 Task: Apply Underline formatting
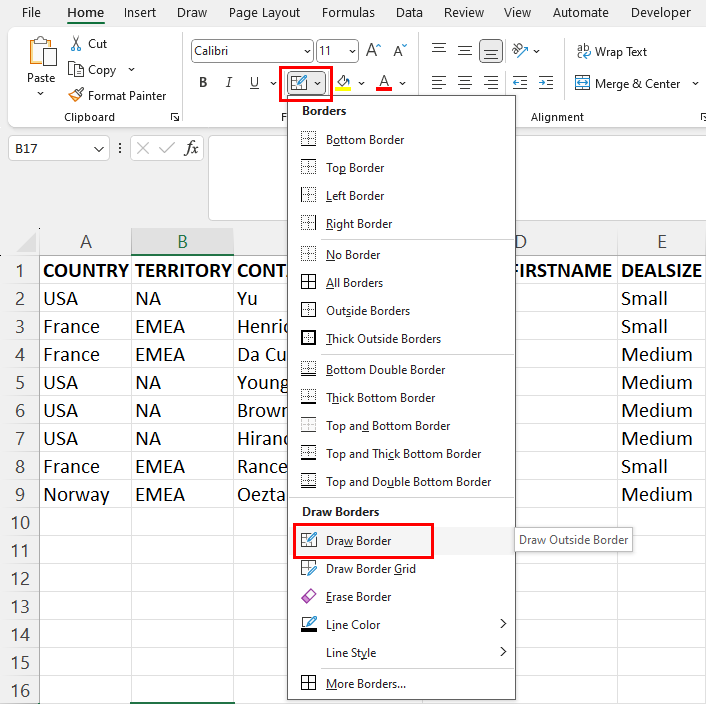coord(254,82)
